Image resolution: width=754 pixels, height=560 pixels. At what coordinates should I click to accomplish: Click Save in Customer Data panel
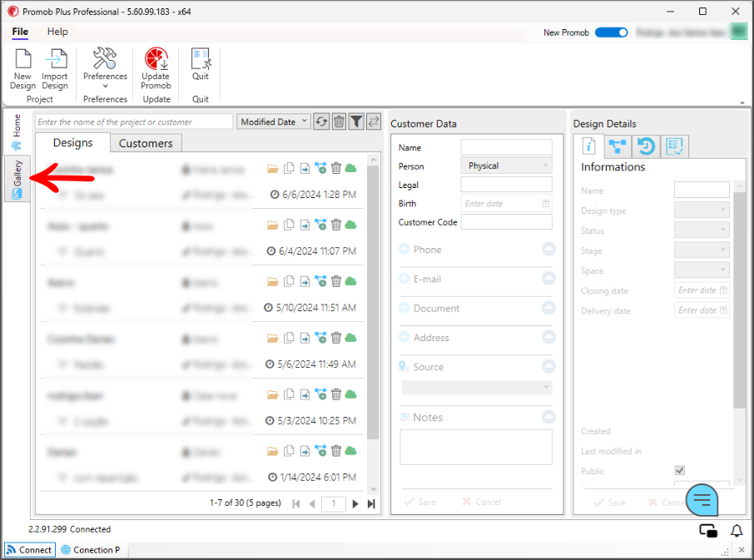(420, 502)
